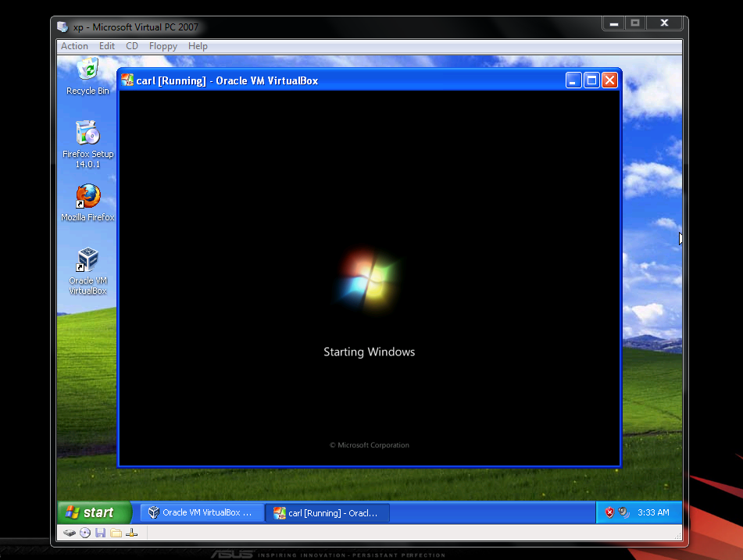Close the Microsoft Virtual PC 2007 window
This screenshot has height=560, width=743.
[664, 23]
